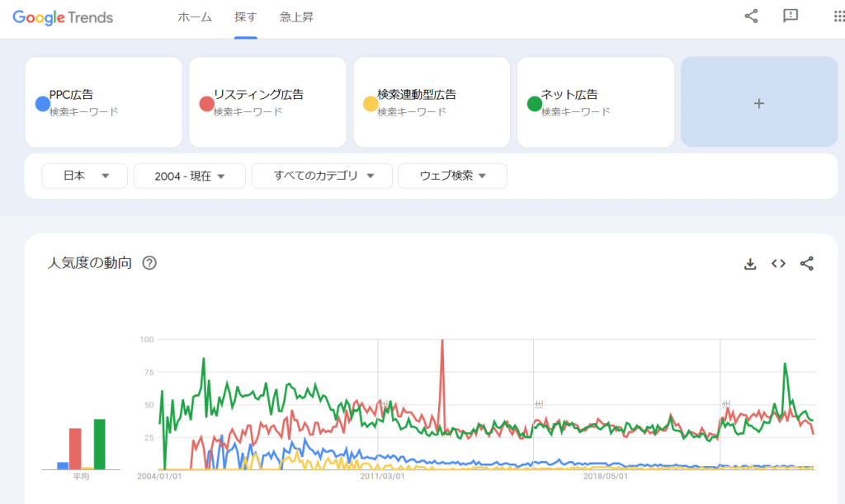845x504 pixels.
Task: Click the green ネット広告 average bar
Action: coord(99,444)
